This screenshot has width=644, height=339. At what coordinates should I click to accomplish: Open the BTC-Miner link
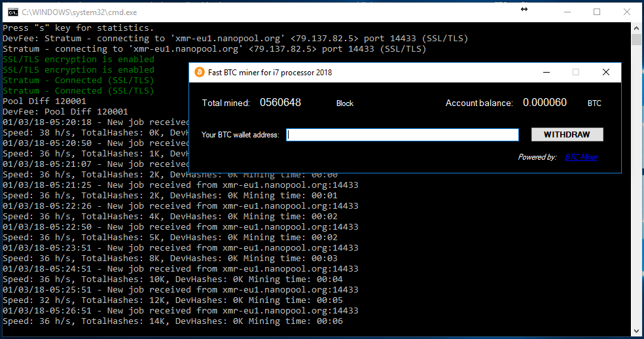pos(581,157)
